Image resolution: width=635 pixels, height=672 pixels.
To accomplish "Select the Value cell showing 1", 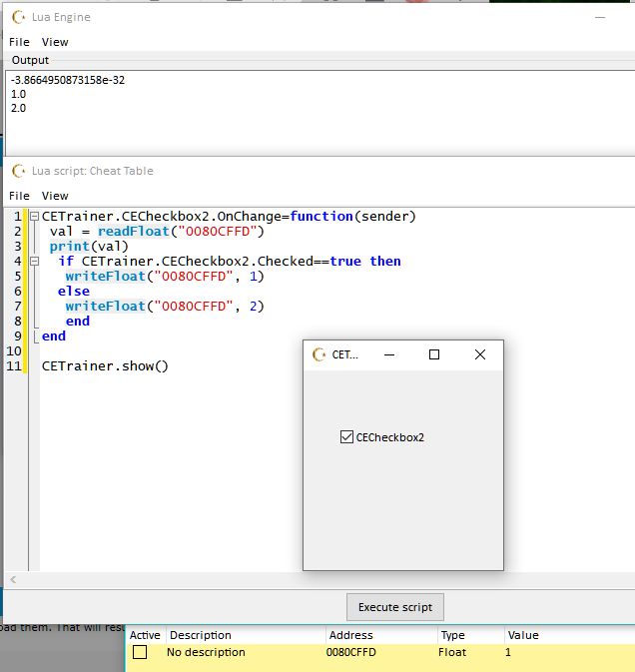I will pos(509,653).
